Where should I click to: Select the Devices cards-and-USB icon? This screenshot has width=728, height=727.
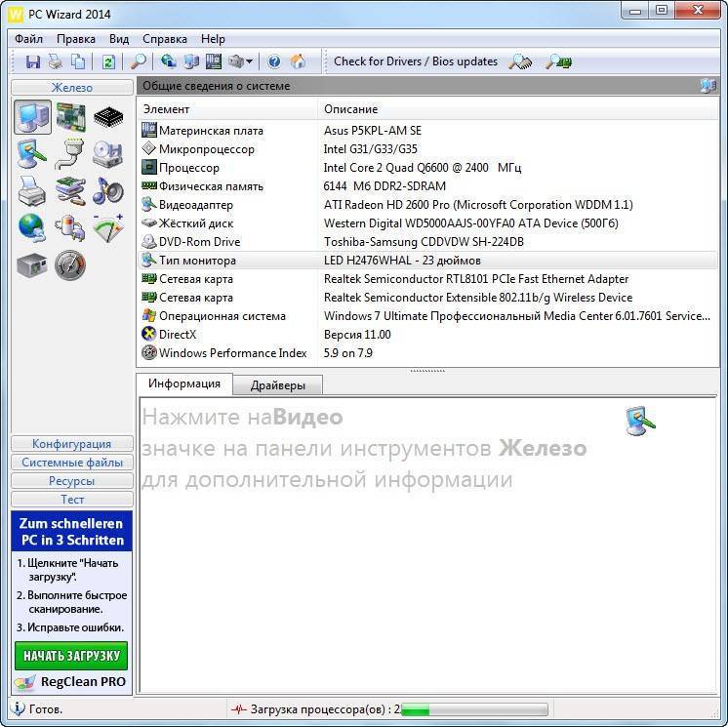coord(70,191)
